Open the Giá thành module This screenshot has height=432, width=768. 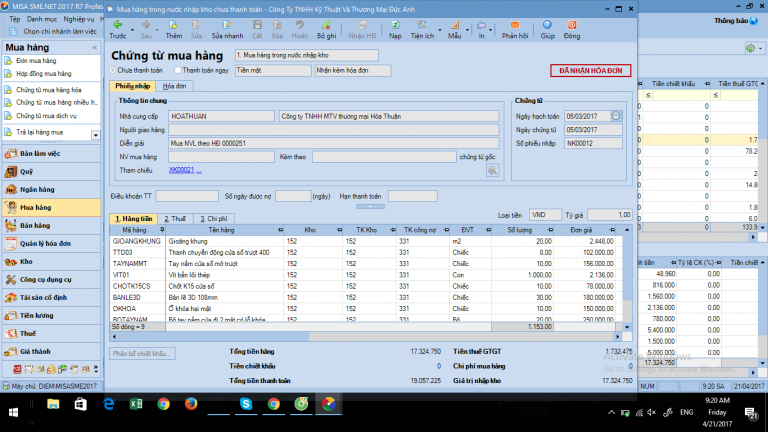pyautogui.click(x=51, y=351)
